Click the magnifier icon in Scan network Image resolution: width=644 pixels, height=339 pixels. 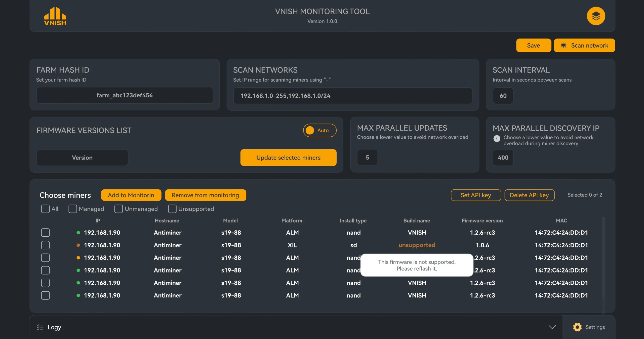[563, 45]
